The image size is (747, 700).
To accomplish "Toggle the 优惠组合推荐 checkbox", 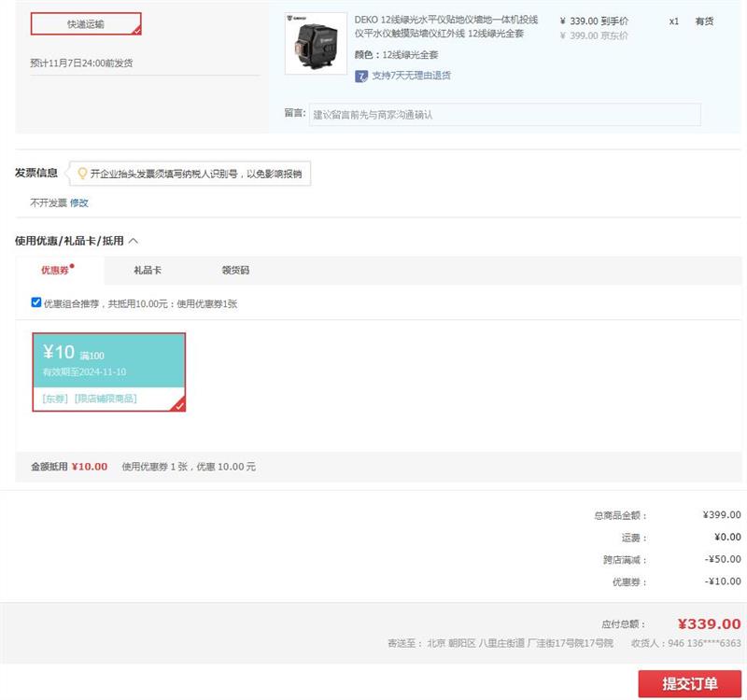I will pos(36,302).
